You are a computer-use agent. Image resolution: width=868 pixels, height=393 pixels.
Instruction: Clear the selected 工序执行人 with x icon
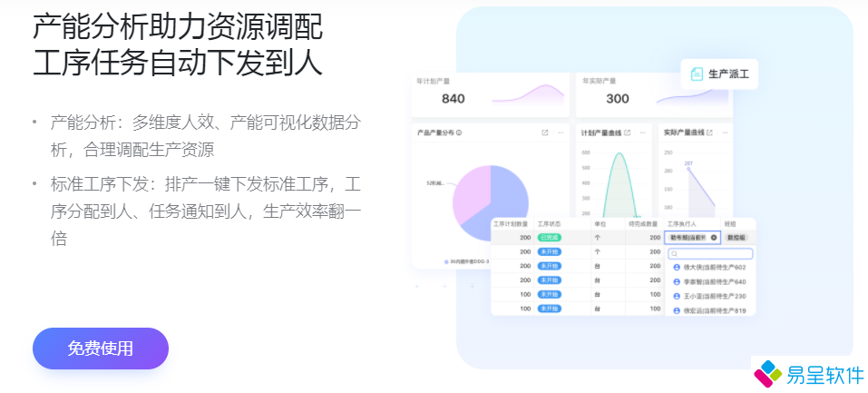(x=713, y=238)
